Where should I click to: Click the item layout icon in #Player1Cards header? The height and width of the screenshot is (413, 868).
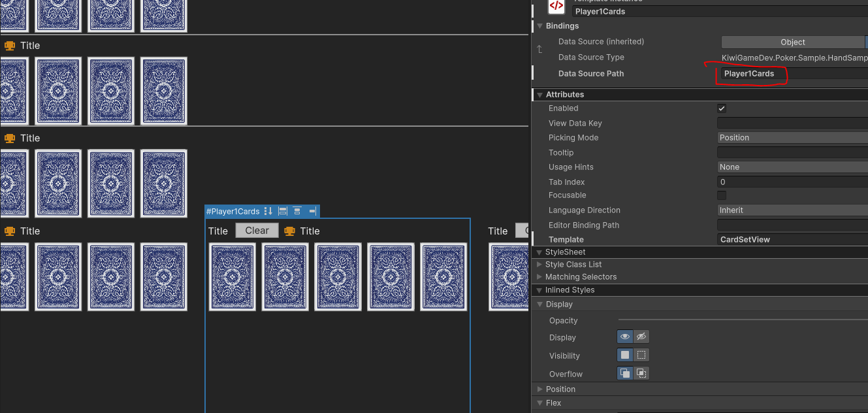[282, 211]
